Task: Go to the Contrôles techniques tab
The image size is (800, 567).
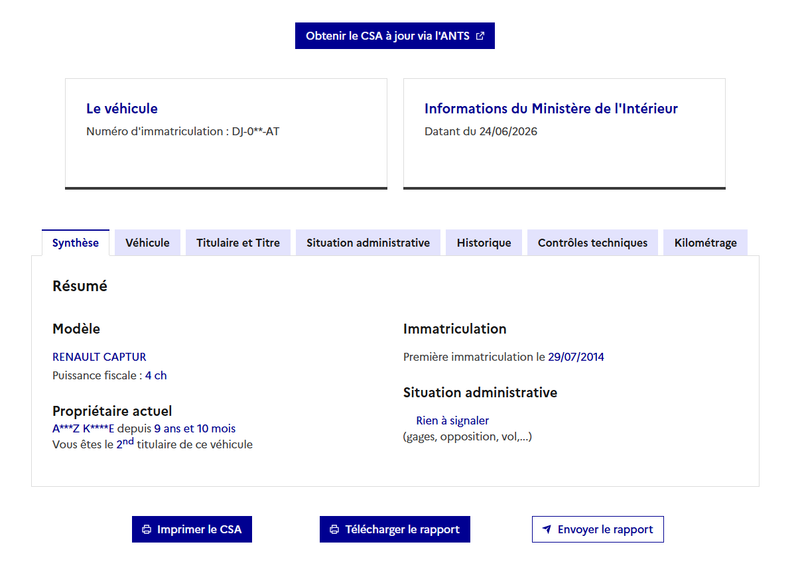Action: pyautogui.click(x=592, y=243)
